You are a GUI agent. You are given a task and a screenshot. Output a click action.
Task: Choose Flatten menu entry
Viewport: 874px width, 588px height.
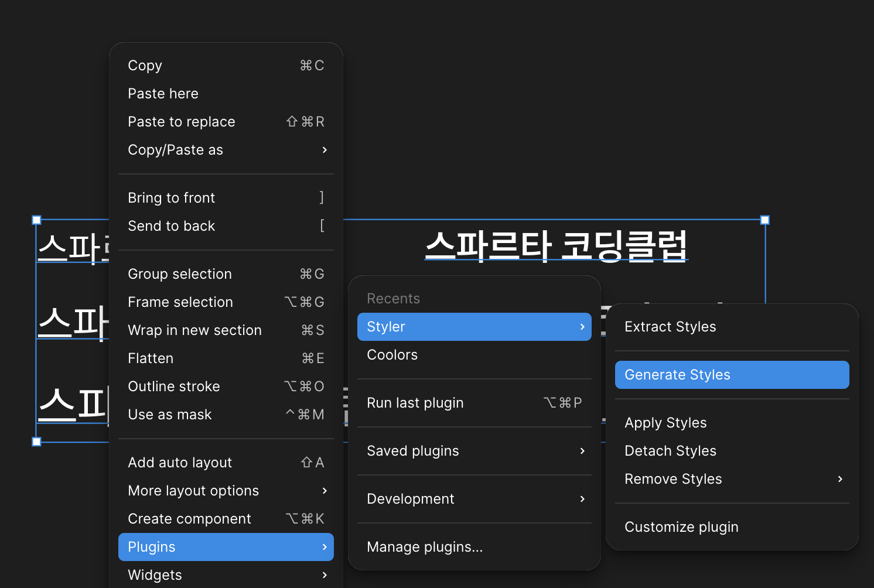[x=226, y=358]
